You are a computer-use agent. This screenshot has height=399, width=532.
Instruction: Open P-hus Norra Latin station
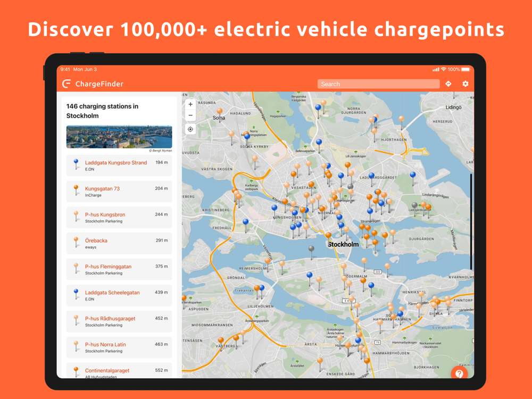tap(119, 347)
